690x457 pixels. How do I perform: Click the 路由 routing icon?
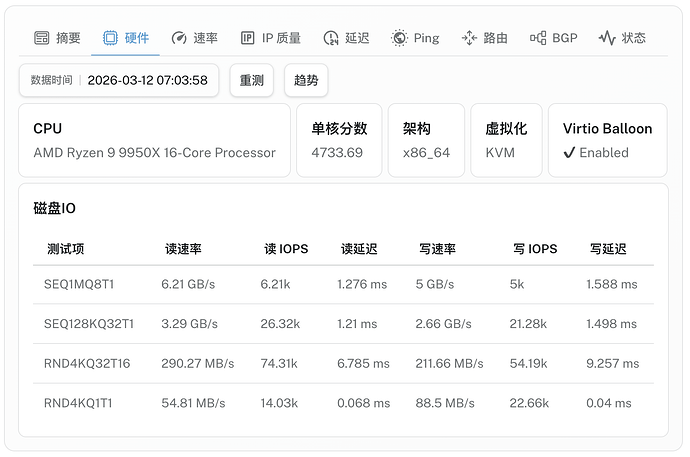(x=469, y=38)
